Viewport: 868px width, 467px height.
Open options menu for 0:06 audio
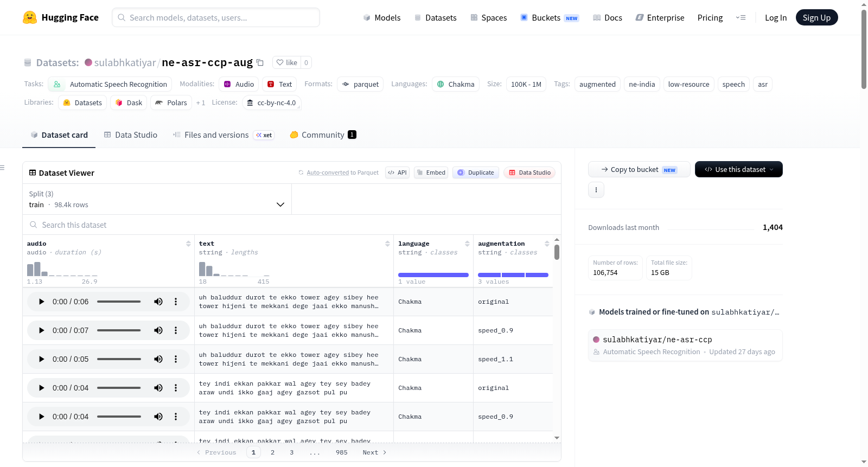(x=176, y=302)
